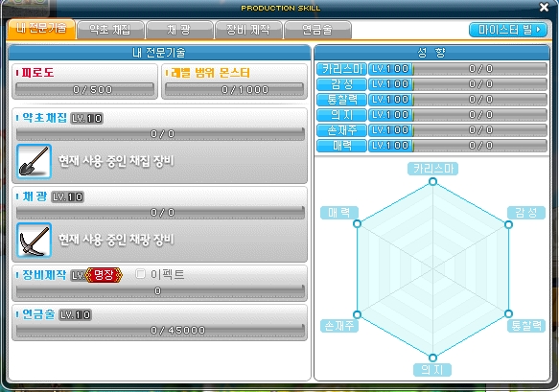Image resolution: width=559 pixels, height=392 pixels.
Task: Click the 연금술 experience bar showing 0/45000
Action: 160,331
